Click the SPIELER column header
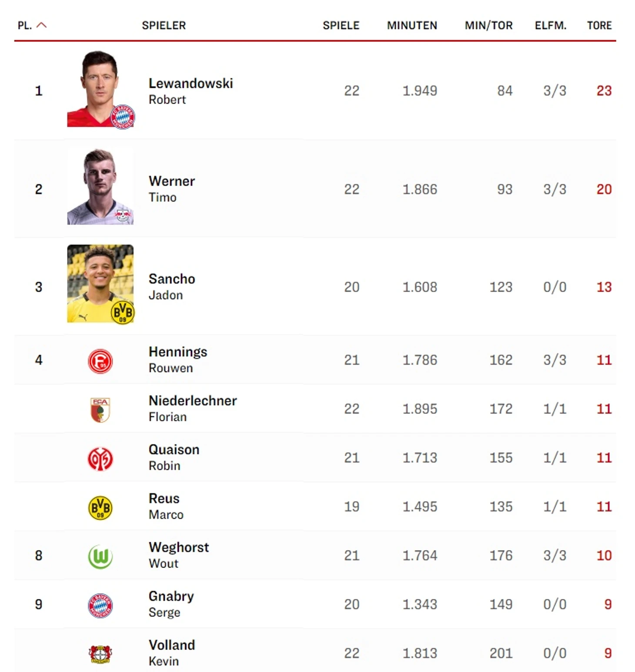Viewport: 635px width, 672px height. click(164, 26)
